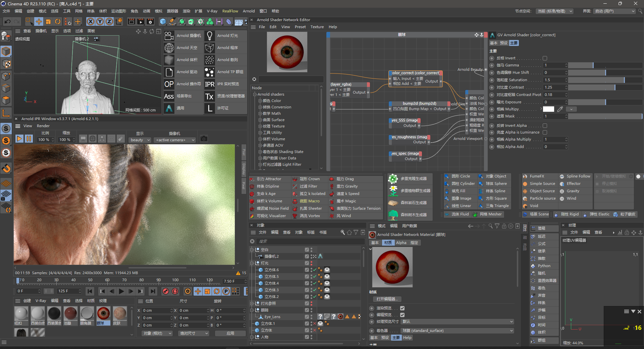644x349 pixels.
Task: Click the 多重克隆生成器 icon
Action: pos(393,179)
